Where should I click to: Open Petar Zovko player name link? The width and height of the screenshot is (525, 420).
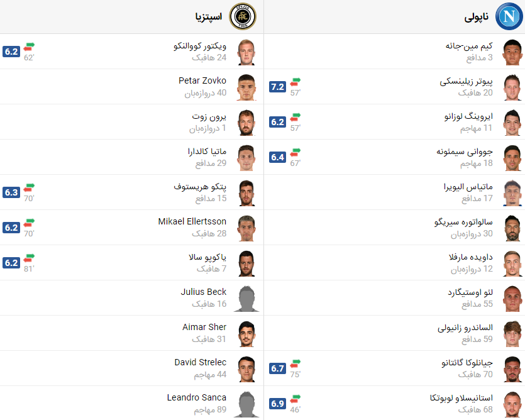click(202, 80)
